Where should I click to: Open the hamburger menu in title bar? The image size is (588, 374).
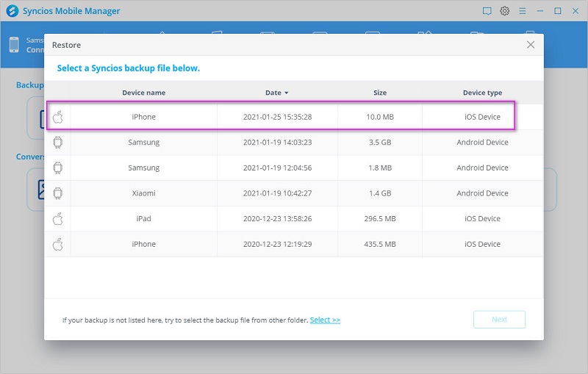[523, 11]
